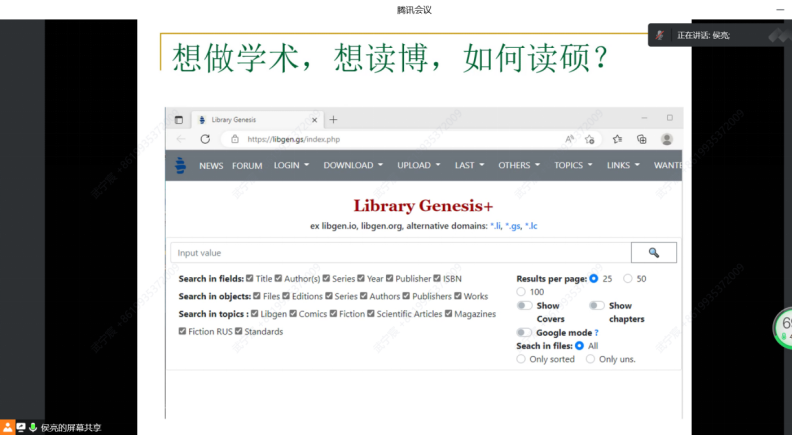Screen dimensions: 793x436
Task: Select Only sorted files option
Action: point(521,359)
